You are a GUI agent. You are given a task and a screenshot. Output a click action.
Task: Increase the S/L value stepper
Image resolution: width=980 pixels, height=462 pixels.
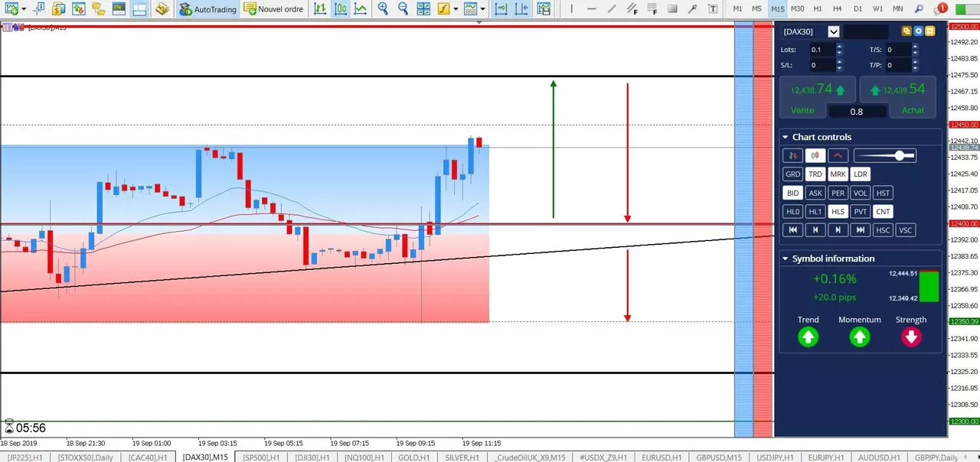[x=839, y=62]
